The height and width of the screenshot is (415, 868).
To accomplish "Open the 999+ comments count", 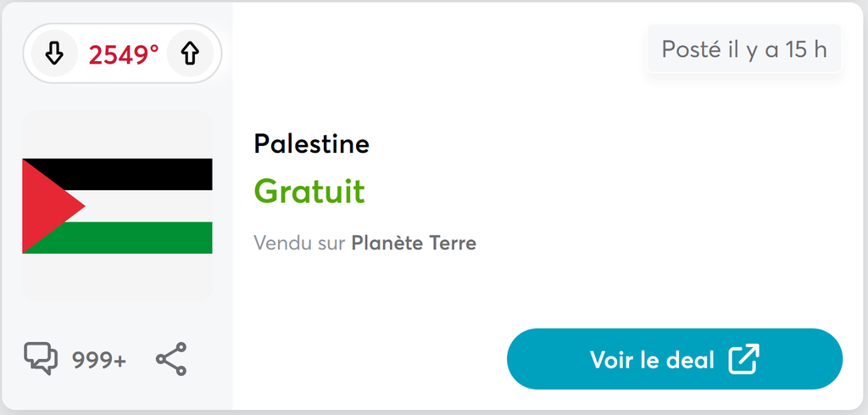I will coord(99,360).
